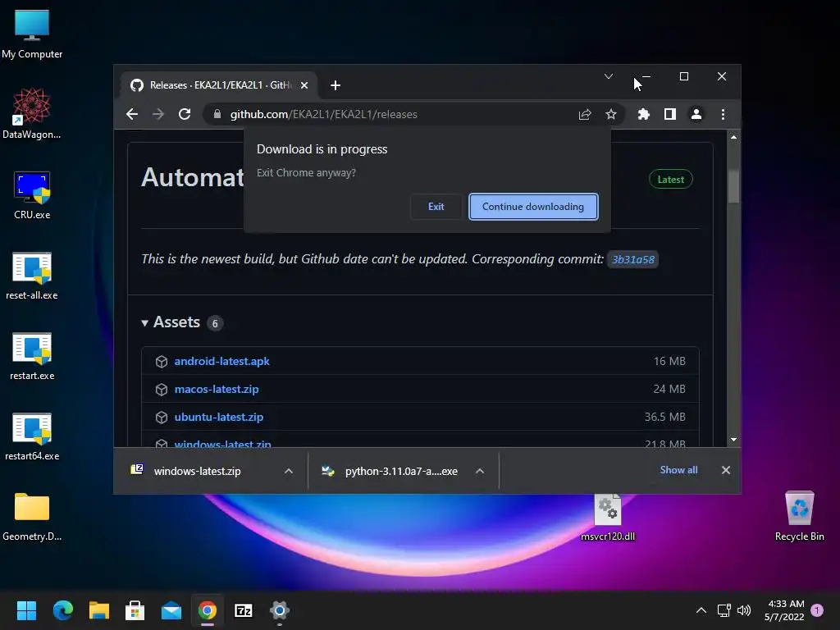
Task: Click the 16 MB size of android-latest.apk
Action: (669, 362)
